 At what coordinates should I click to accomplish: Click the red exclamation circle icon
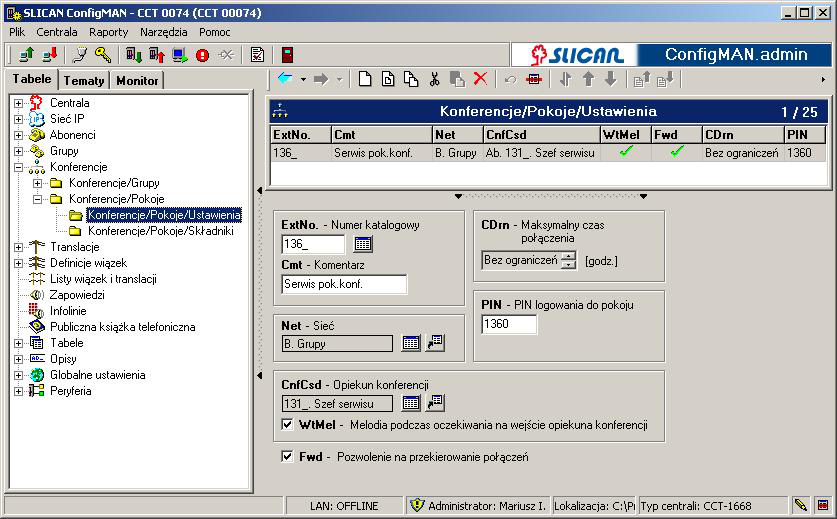[x=202, y=54]
